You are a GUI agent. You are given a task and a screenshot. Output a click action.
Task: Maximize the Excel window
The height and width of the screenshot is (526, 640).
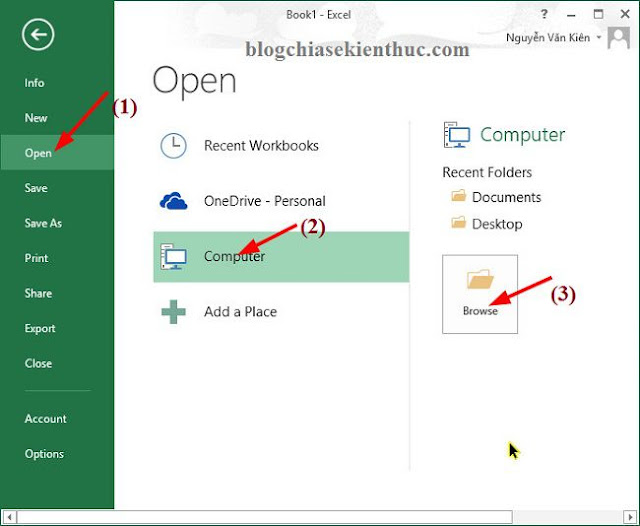coord(598,15)
